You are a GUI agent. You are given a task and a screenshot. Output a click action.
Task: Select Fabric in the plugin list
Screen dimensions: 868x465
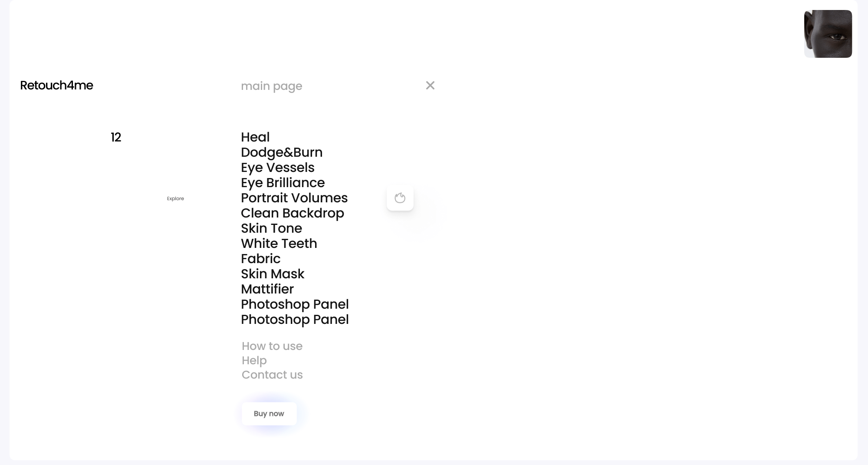260,259
